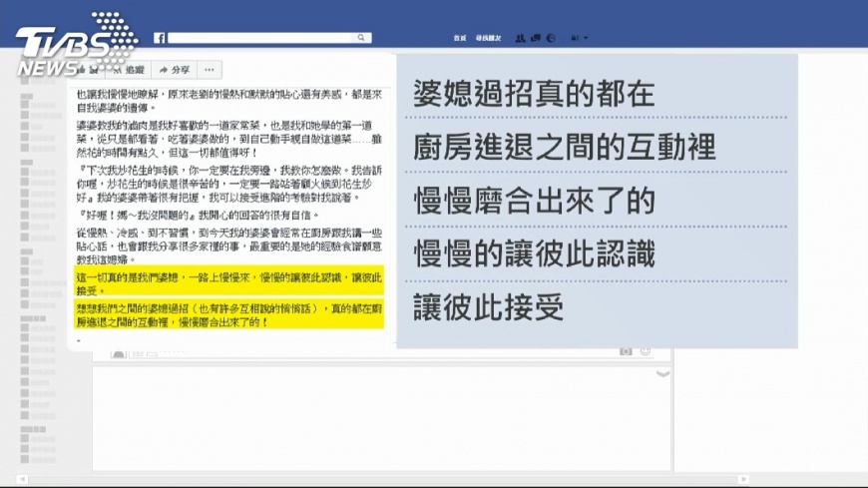This screenshot has height=488, width=868.
Task: Go to 首頁 in the top navigation
Action: [460, 38]
